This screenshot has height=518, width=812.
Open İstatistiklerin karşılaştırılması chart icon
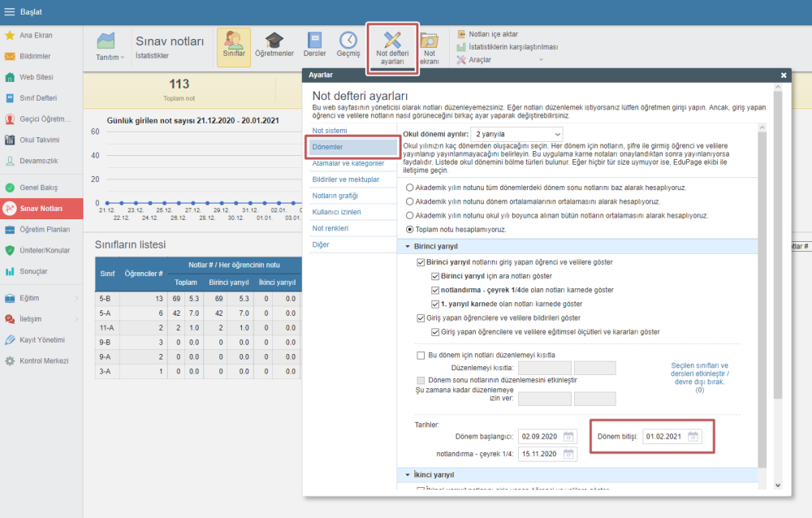461,47
